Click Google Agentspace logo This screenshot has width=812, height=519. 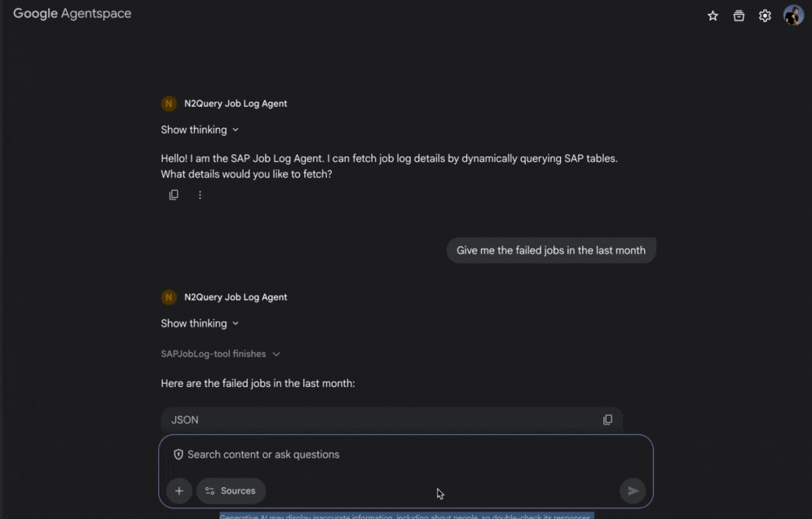tap(72, 14)
